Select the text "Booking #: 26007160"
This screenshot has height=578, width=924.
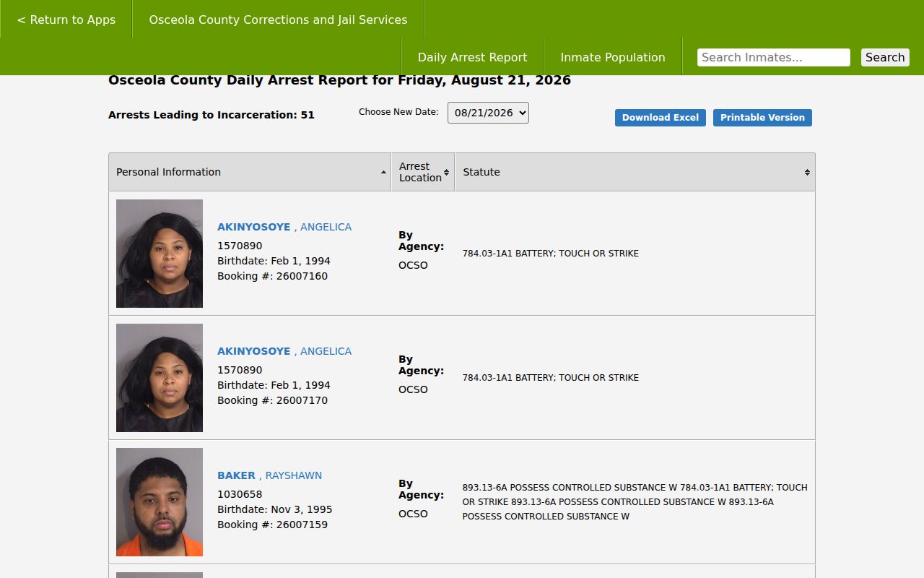273,276
